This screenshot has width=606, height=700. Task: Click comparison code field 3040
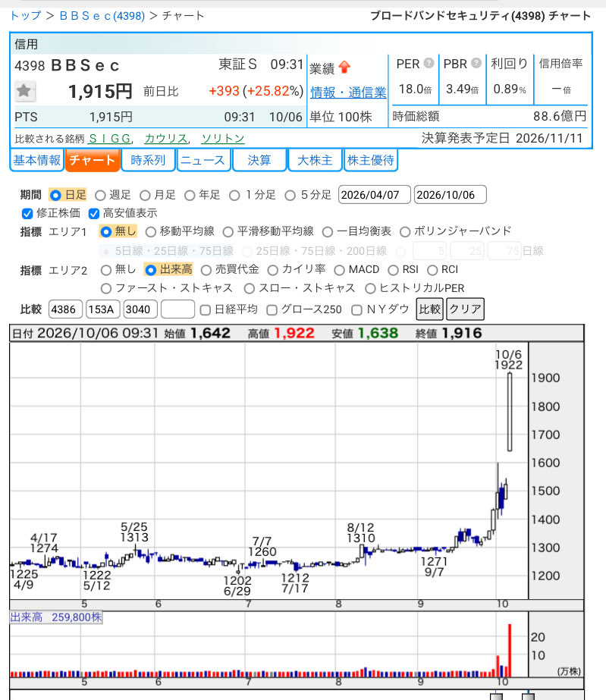[x=140, y=309]
